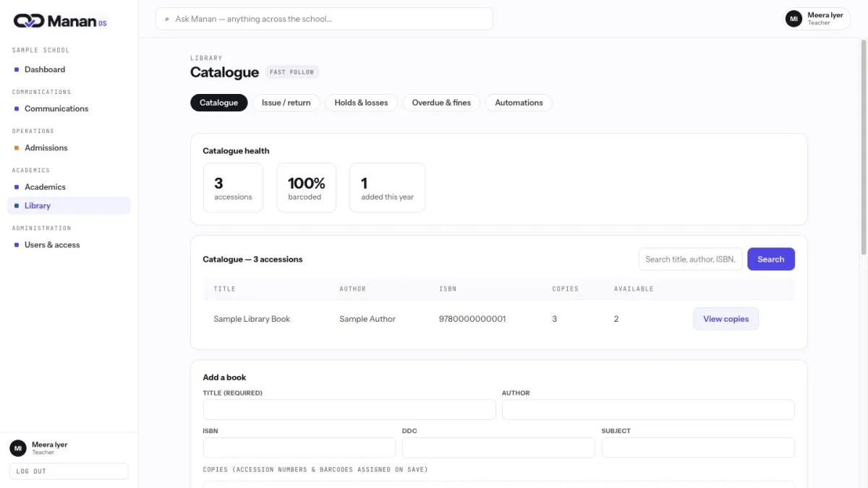This screenshot has height=488, width=868.
Task: Click the Author input in Add a book
Action: 648,410
